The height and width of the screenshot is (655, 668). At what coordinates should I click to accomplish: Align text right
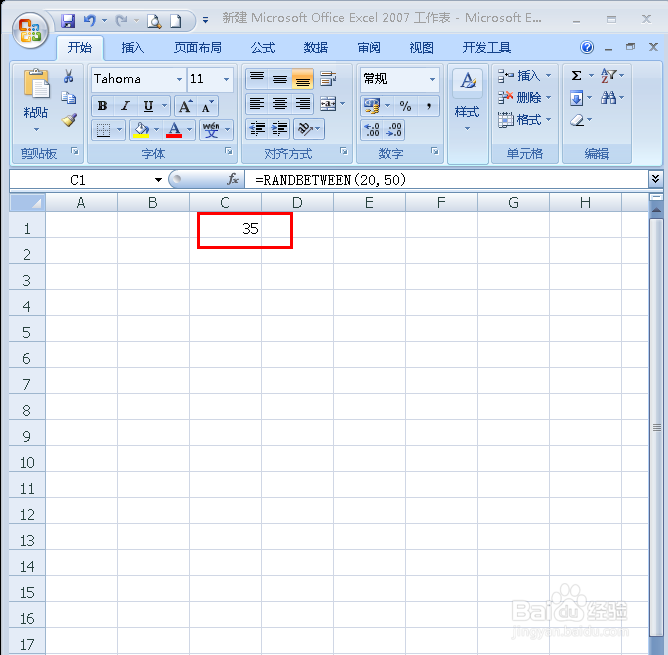point(302,104)
